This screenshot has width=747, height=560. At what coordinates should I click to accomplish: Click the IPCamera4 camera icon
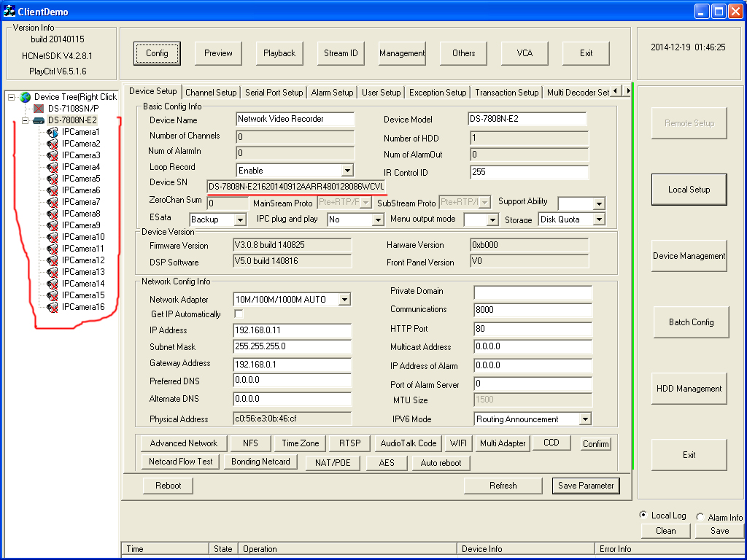click(x=53, y=167)
